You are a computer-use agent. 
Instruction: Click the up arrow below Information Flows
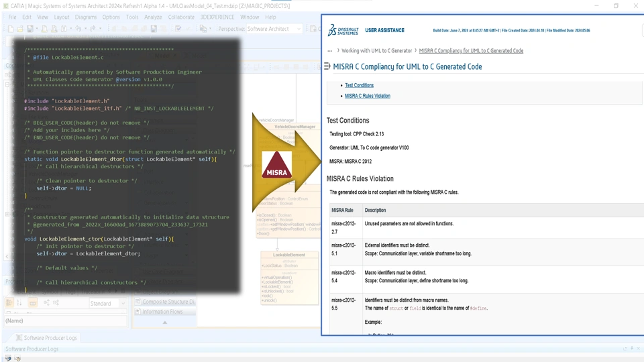click(165, 322)
